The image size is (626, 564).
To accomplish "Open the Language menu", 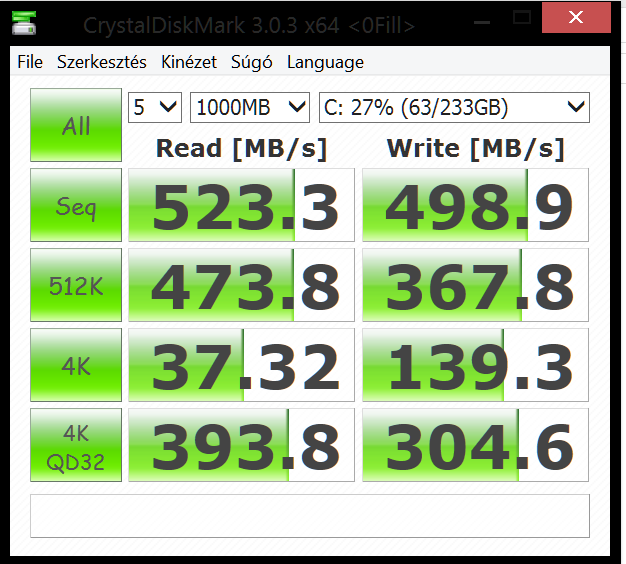I will pos(325,62).
